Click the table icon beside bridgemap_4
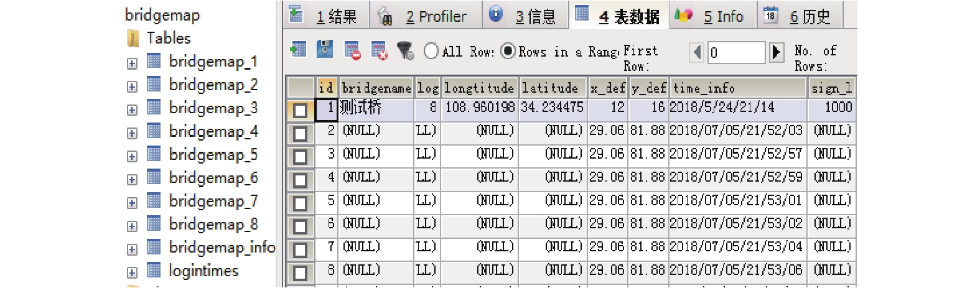The image size is (980, 288). point(154,131)
